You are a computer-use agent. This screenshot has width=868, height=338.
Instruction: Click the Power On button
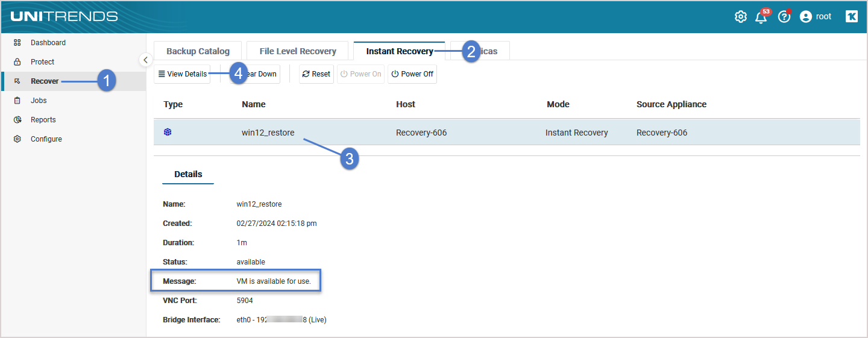(360, 74)
